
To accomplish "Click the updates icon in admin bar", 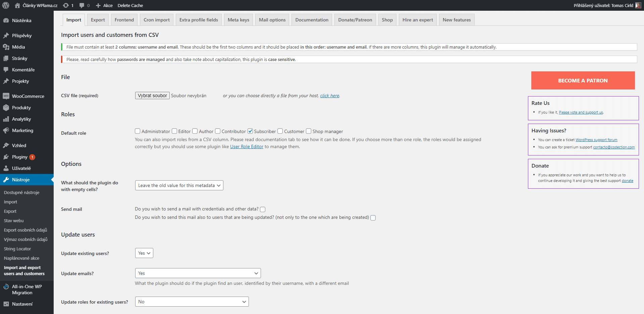I will click(x=66, y=5).
